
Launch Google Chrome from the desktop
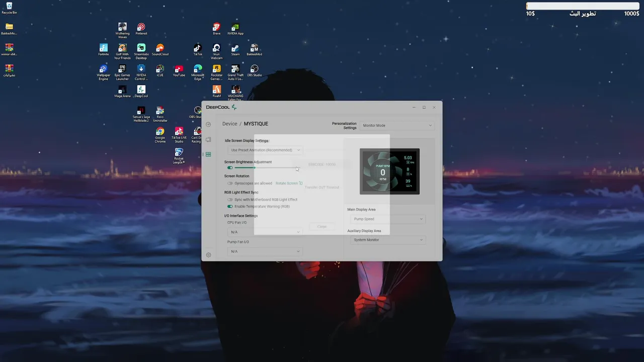(x=160, y=135)
